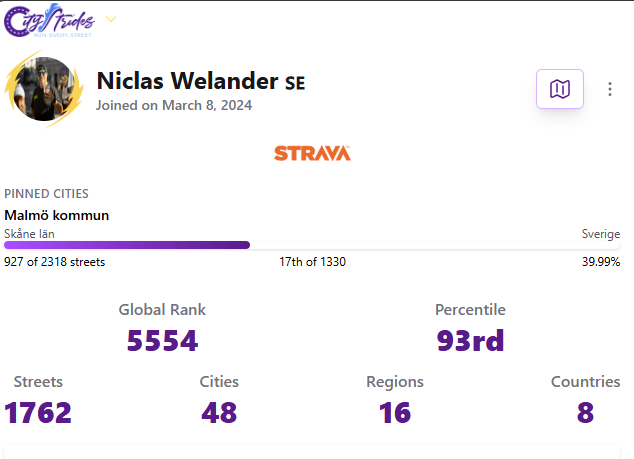634x459 pixels.
Task: Click the Skåne län region label
Action: point(29,234)
